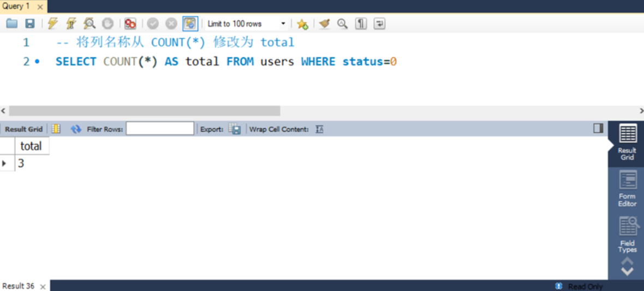Viewport: 644px width, 291px height.
Task: Click the grid columns icon beside Result Grid
Action: pos(56,129)
